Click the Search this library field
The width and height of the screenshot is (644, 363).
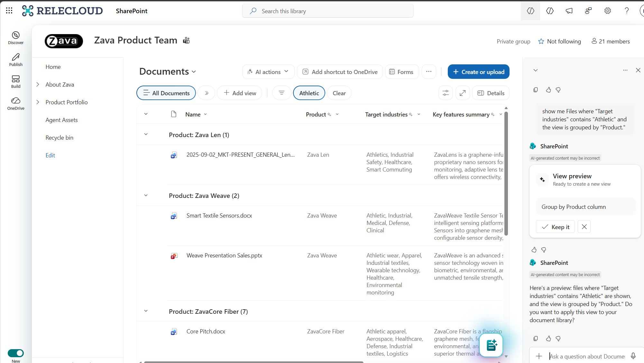coord(327,11)
